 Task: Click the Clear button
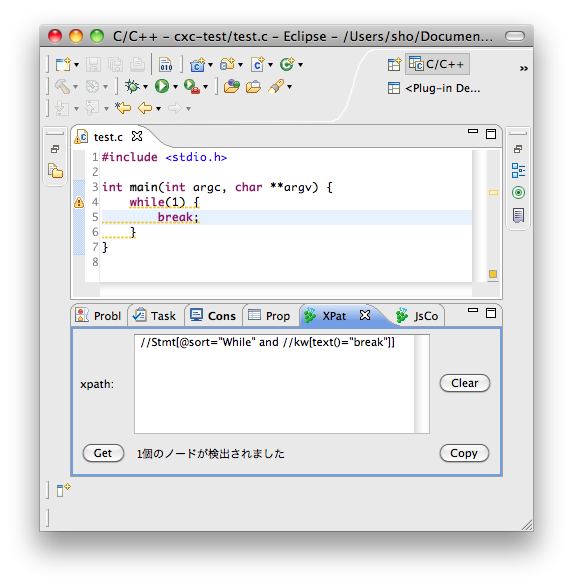tap(465, 383)
